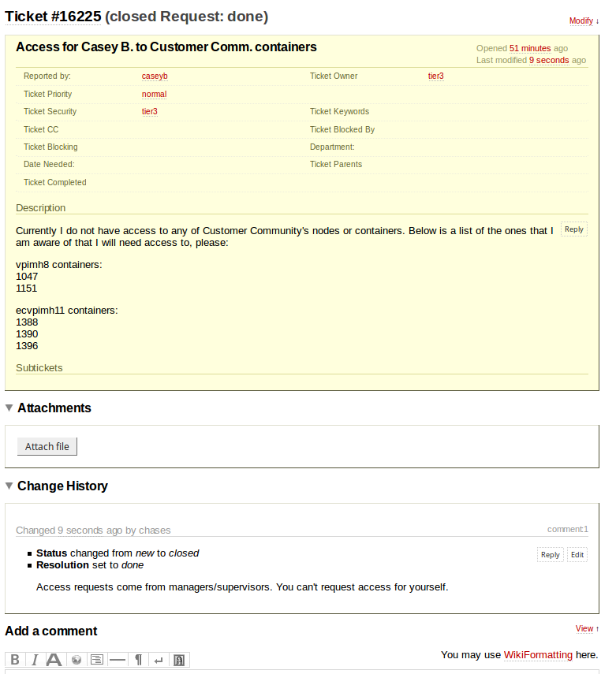Insert a link with globe icon
Viewport: 616px width, 674px height.
tap(77, 660)
